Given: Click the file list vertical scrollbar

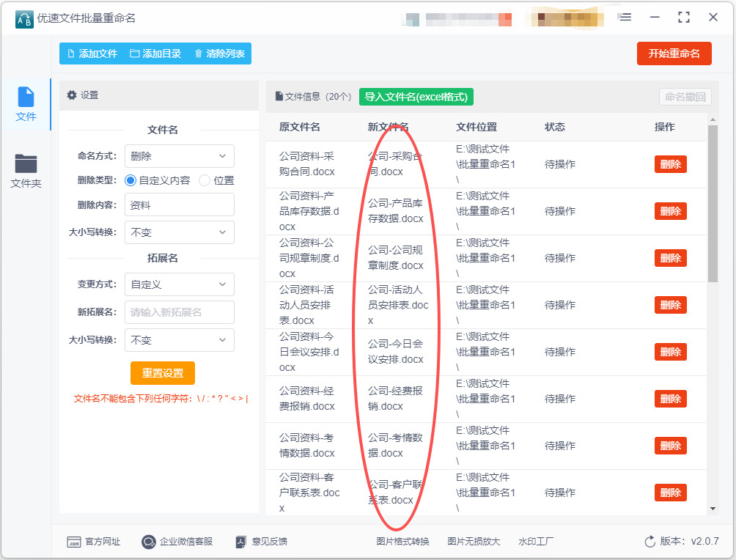Looking at the screenshot, I should pos(713,205).
